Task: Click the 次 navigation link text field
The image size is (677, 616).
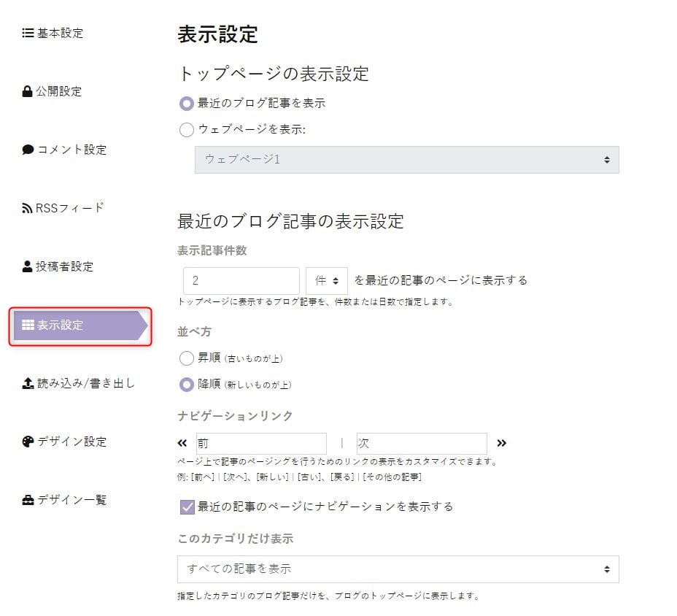Action: (422, 443)
